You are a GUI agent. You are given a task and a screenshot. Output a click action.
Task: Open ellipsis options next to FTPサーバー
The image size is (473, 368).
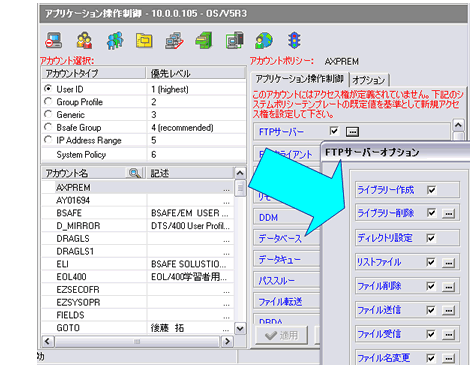(x=352, y=132)
